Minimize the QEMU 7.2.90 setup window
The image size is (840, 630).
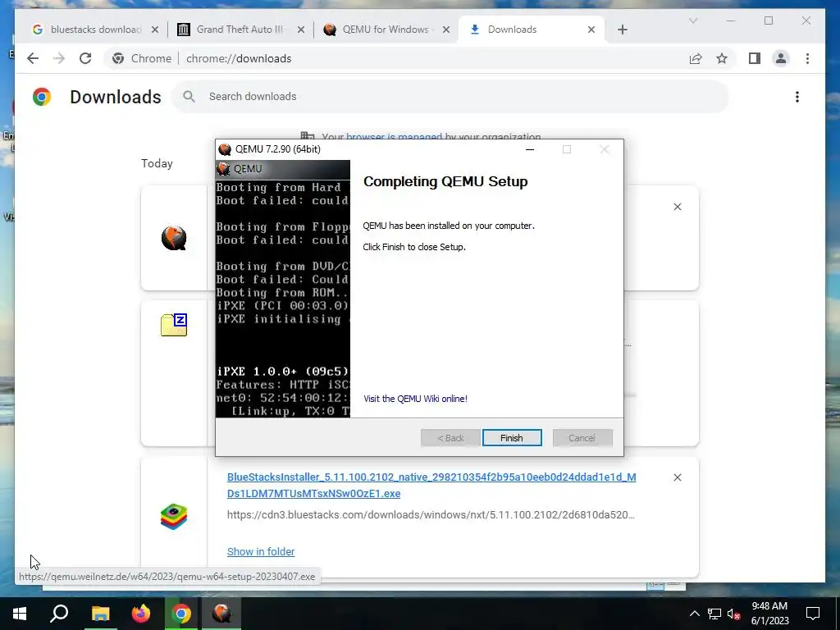[530, 149]
